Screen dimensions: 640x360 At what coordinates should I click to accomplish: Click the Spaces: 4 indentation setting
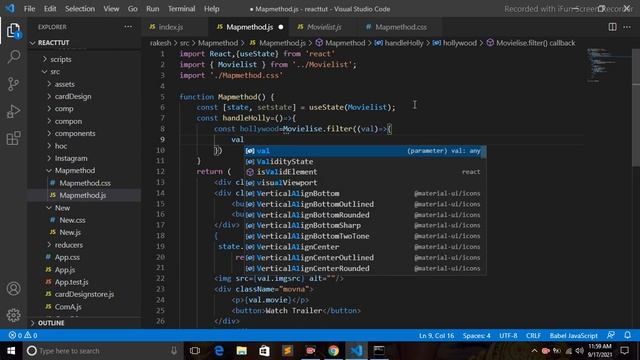point(476,336)
